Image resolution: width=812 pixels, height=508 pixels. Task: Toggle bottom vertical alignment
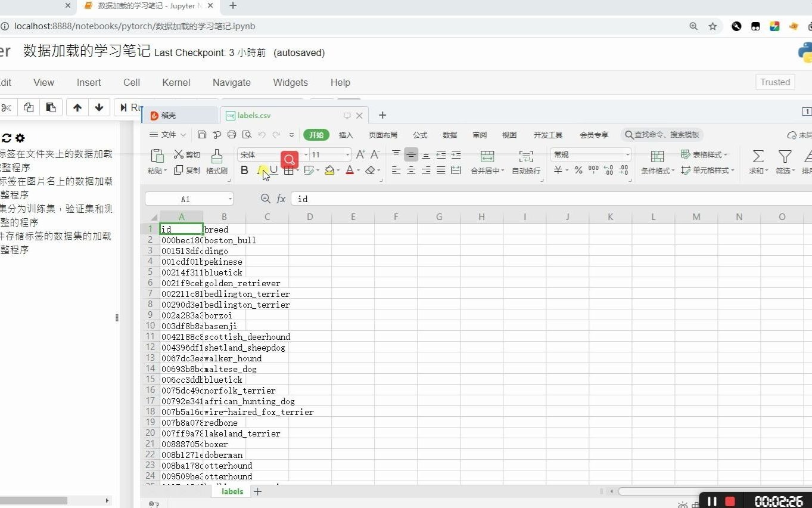pyautogui.click(x=426, y=154)
